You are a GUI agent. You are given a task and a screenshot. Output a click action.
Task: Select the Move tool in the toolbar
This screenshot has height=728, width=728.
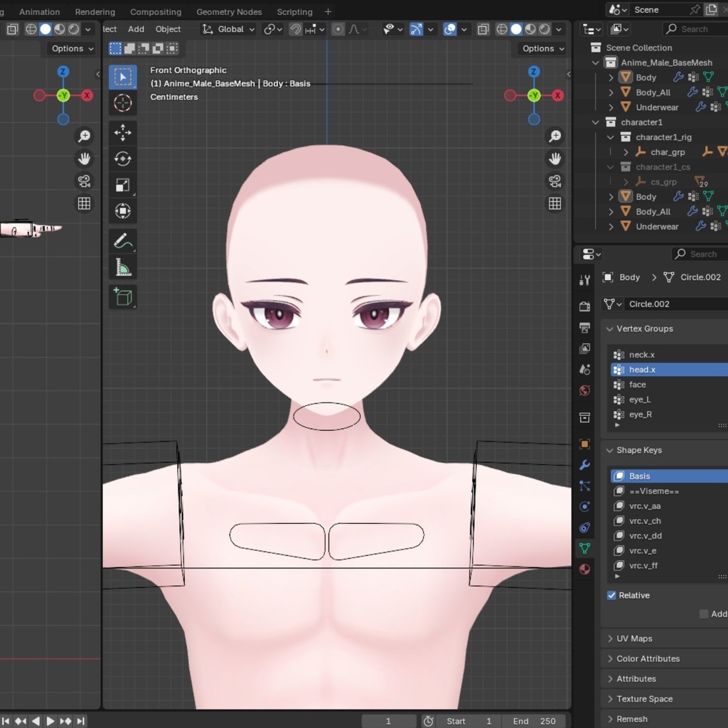pyautogui.click(x=123, y=134)
